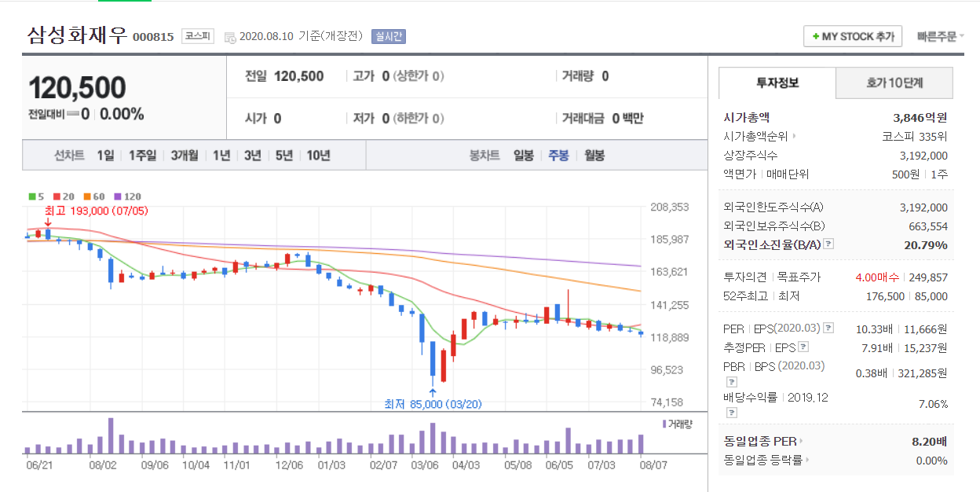980x492 pixels.
Task: Switch candle chart to 일봉
Action: point(523,156)
